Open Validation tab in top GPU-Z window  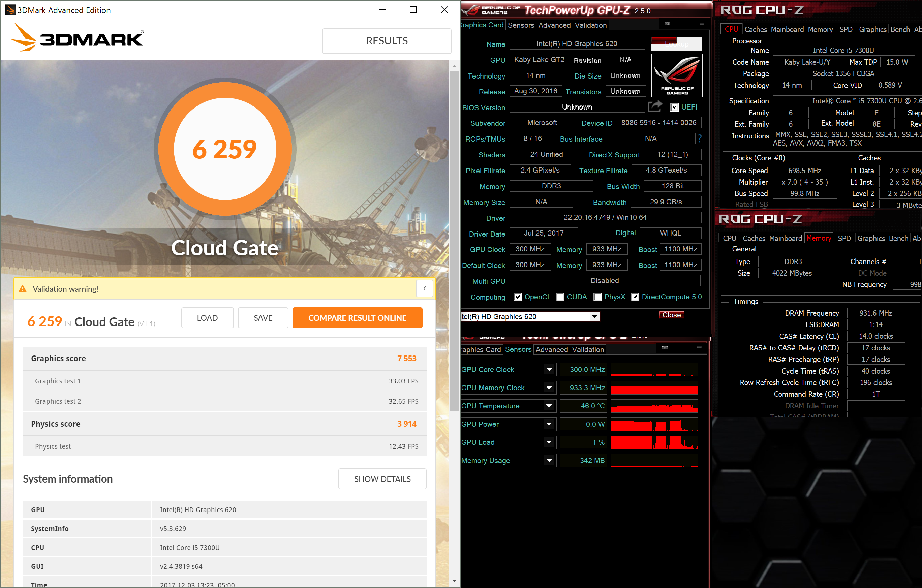(x=591, y=25)
